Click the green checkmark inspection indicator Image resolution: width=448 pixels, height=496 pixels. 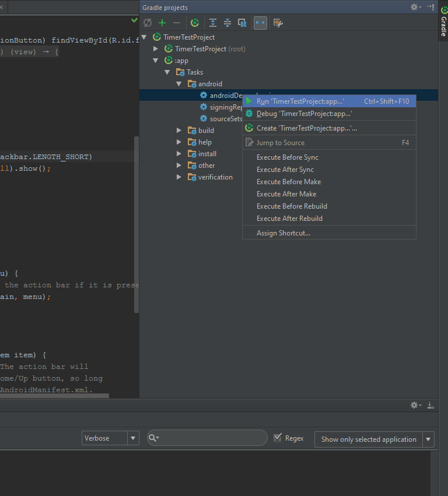tap(134, 20)
